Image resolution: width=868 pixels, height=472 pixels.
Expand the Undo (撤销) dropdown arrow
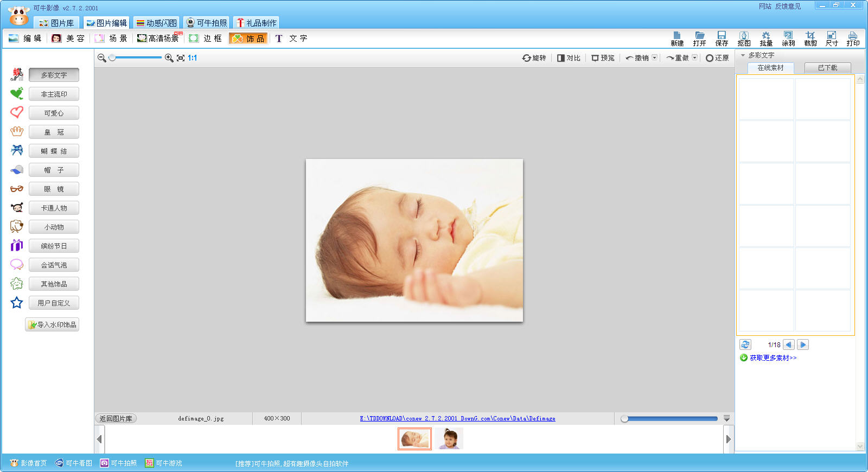pyautogui.click(x=654, y=58)
